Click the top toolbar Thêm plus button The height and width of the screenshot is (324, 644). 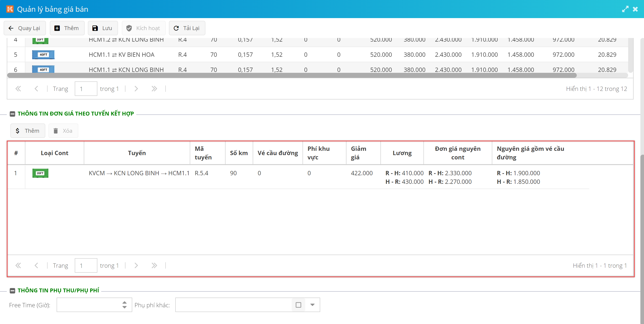click(67, 28)
